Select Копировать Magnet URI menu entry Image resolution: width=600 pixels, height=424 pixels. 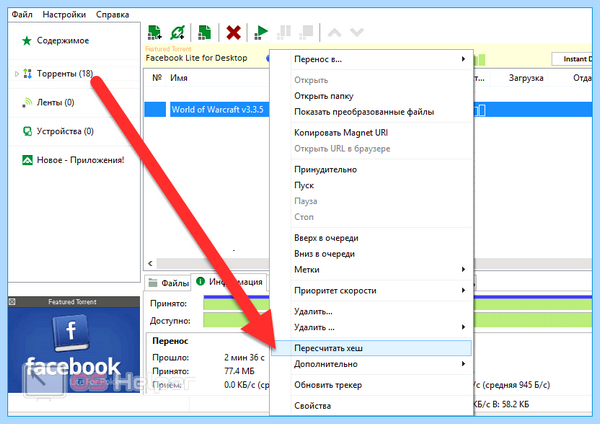click(371, 133)
